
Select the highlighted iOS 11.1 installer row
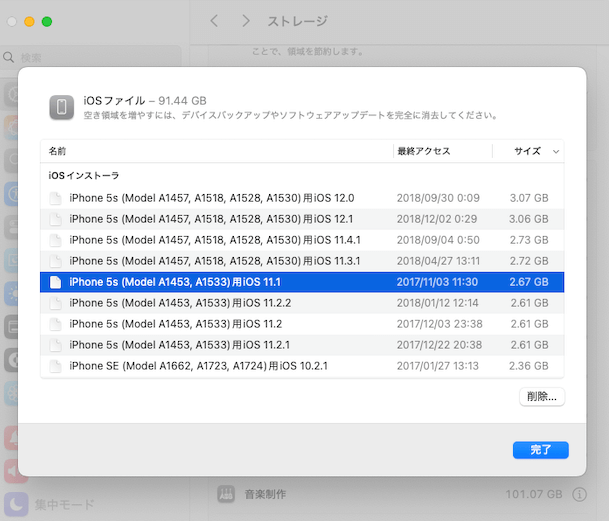302,282
